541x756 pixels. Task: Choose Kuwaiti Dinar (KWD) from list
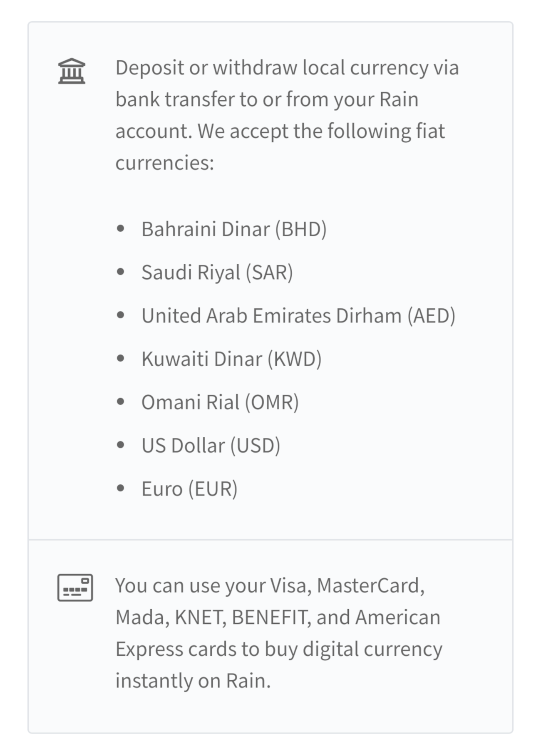tap(231, 359)
